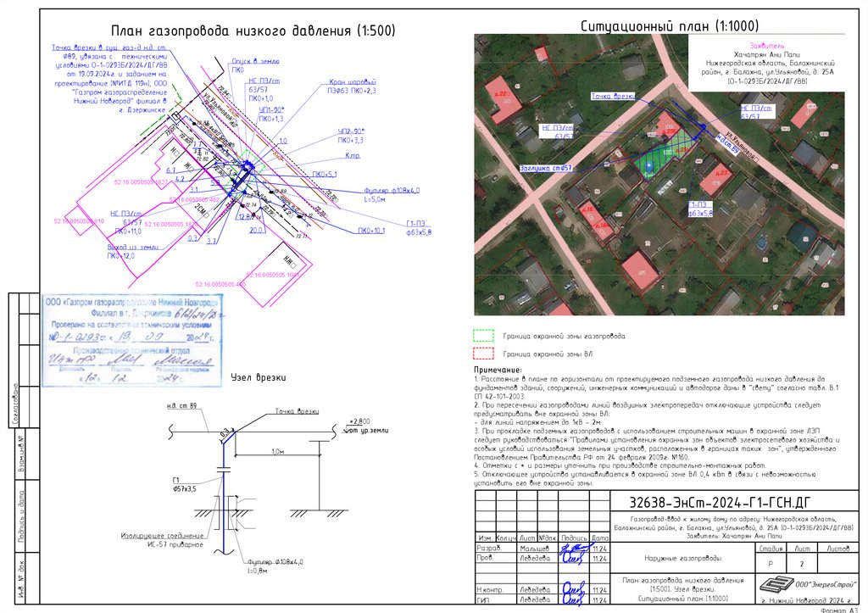
Task: Click the 'План газопровода низкого давления (1:500)' title
Action: tap(253, 31)
